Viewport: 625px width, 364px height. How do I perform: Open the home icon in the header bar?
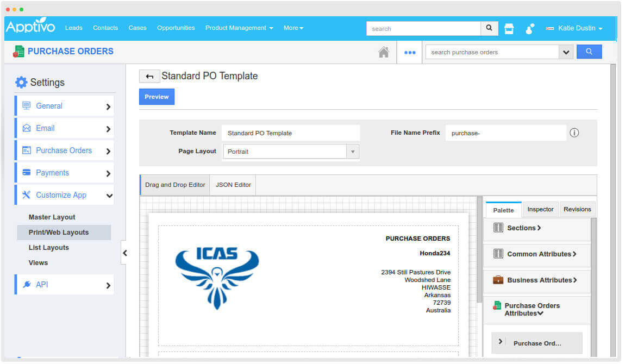pos(385,52)
